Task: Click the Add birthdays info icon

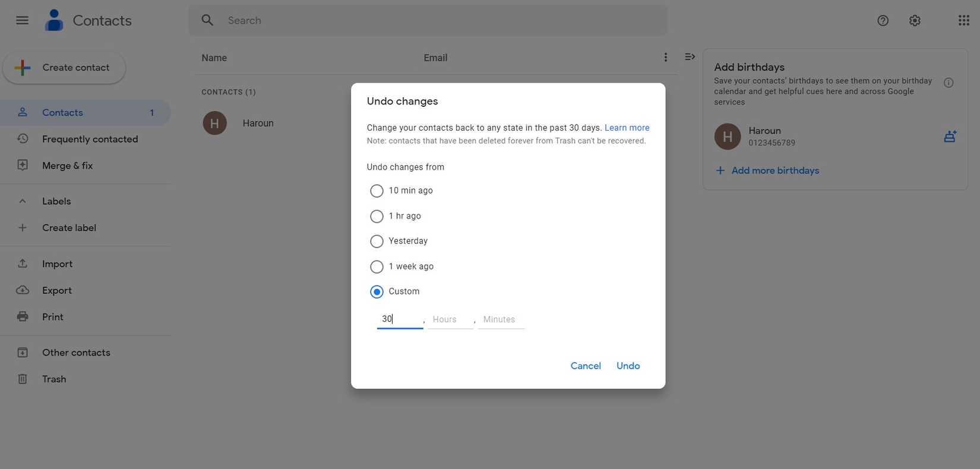Action: click(949, 83)
